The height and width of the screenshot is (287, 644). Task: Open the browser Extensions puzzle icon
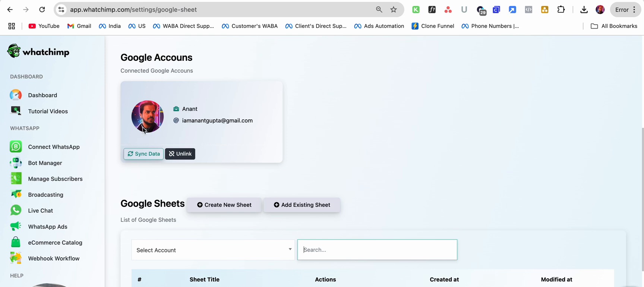point(561,10)
